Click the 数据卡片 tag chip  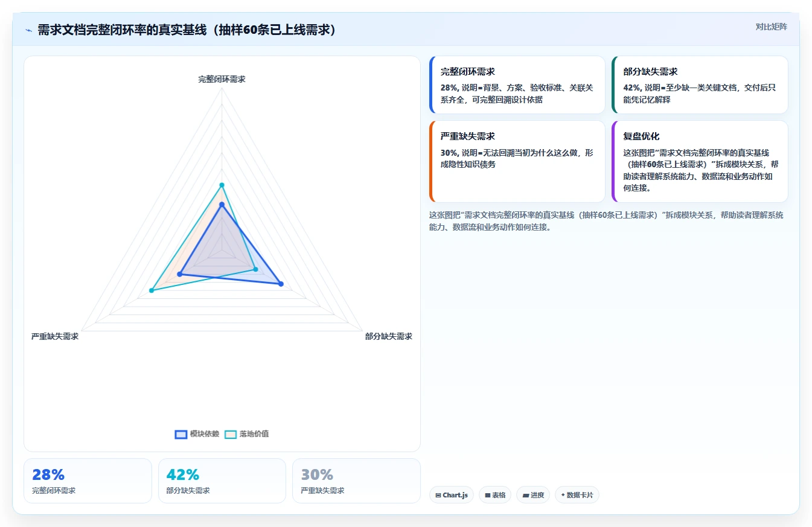577,495
